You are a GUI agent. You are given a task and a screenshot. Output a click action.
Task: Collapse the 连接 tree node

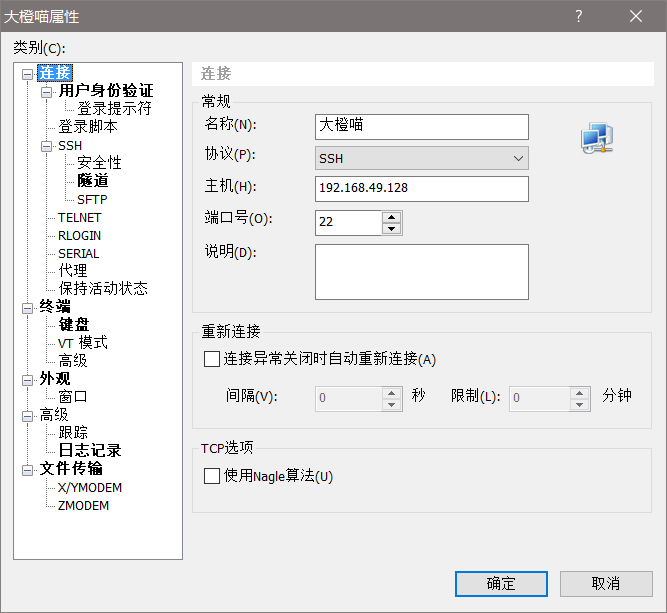27,75
